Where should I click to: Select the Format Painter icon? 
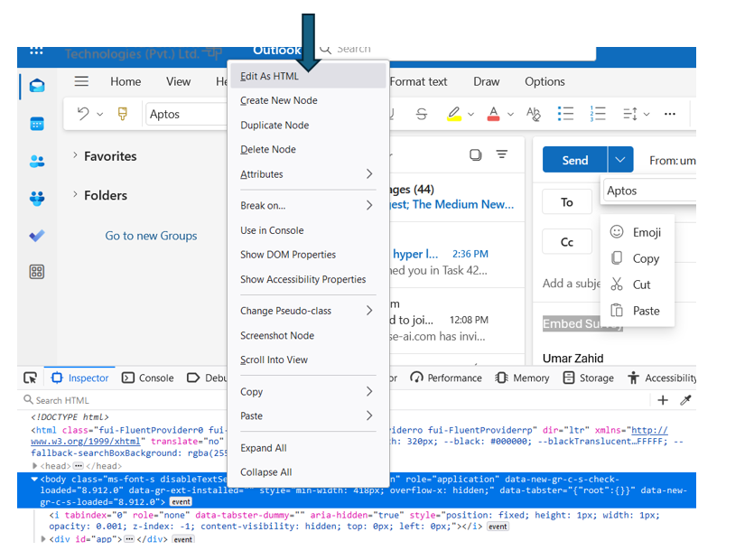click(x=123, y=114)
